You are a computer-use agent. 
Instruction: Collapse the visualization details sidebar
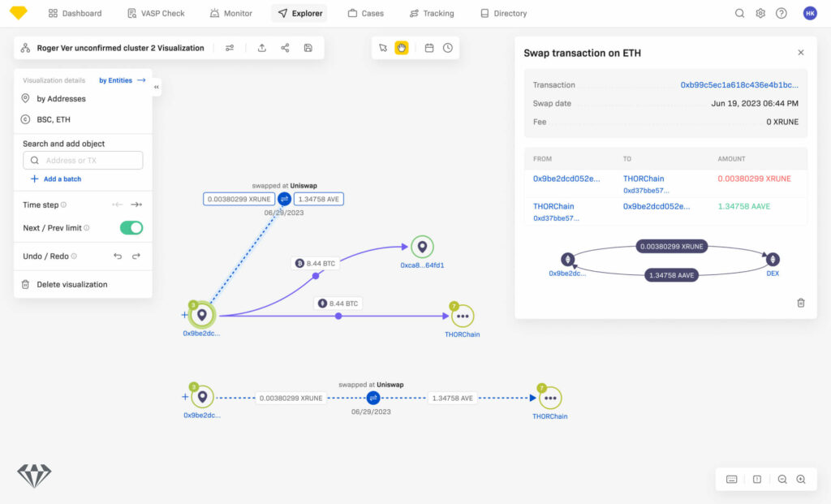point(157,87)
